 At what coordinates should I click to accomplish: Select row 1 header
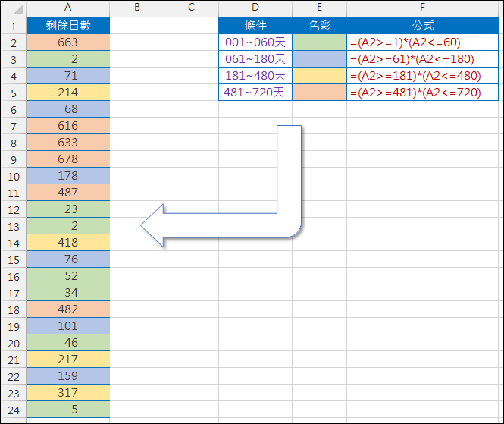point(13,26)
